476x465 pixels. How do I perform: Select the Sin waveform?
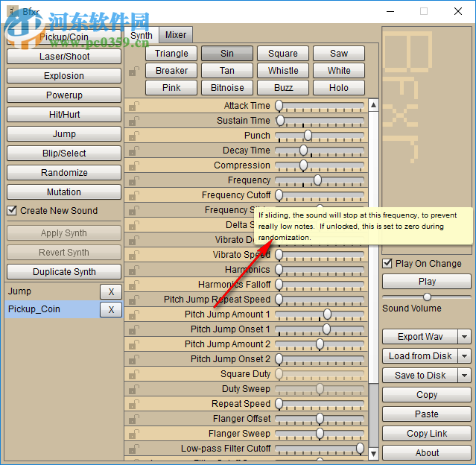227,54
